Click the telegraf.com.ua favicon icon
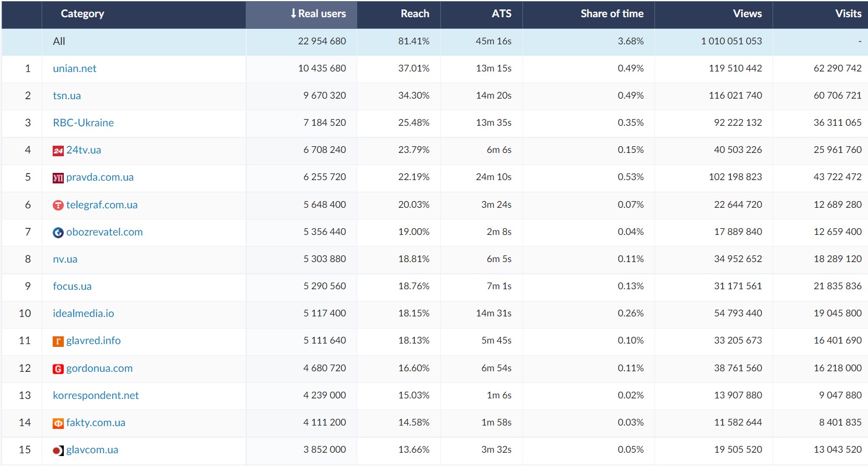The width and height of the screenshot is (868, 466). [x=58, y=205]
